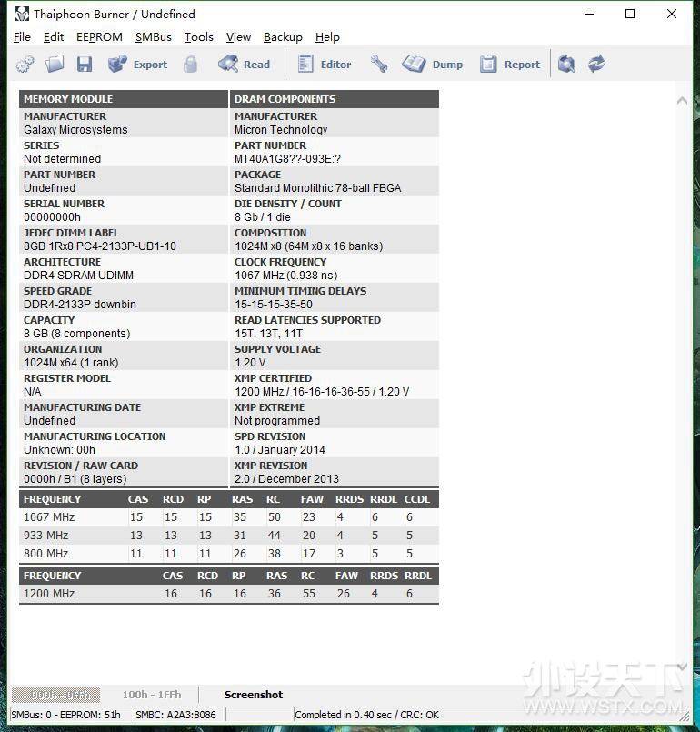This screenshot has height=732, width=700.
Task: Click serial number '00000000h'
Action: coord(52,217)
